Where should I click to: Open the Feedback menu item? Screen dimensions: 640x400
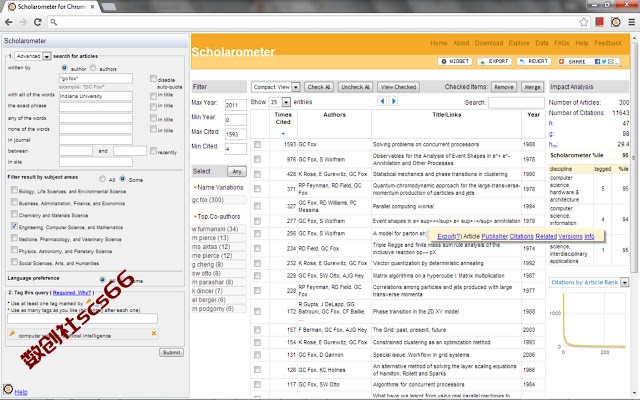(608, 43)
